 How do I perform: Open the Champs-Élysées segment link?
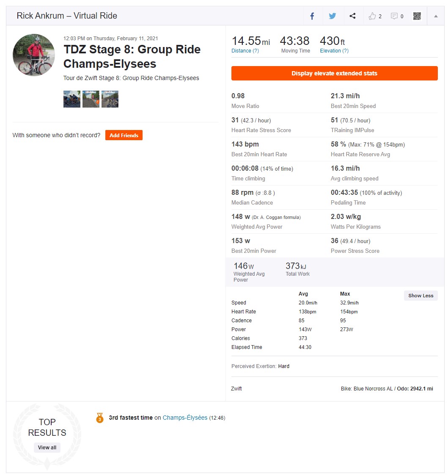pos(185,418)
